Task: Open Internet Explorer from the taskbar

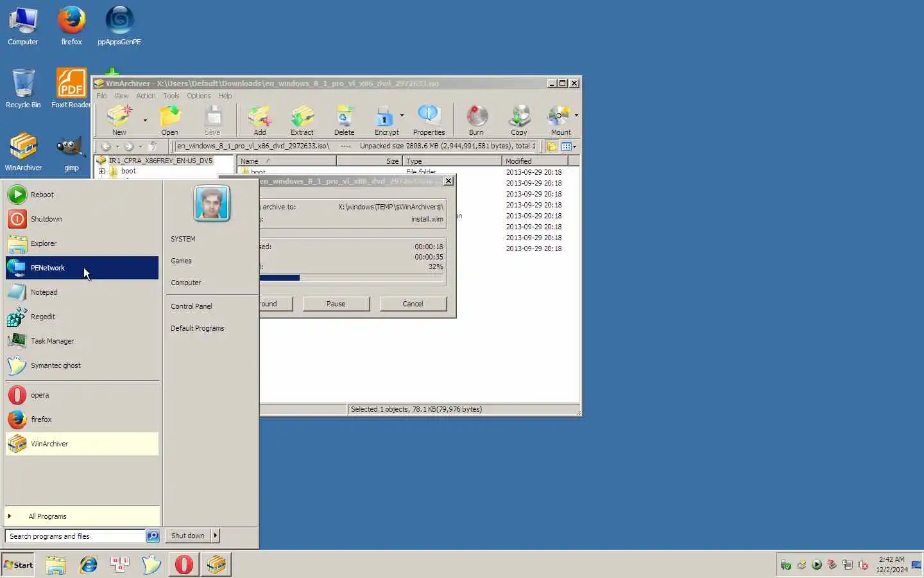Action: [x=88, y=565]
